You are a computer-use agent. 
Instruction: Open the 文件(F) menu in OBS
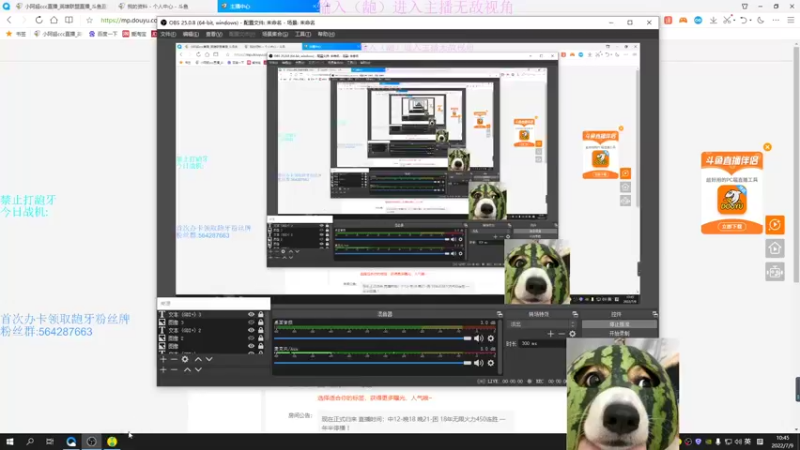coord(168,34)
